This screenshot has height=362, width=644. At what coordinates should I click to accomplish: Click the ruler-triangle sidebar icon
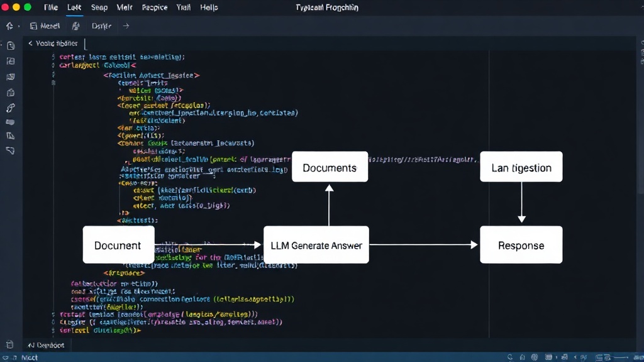pyautogui.click(x=11, y=136)
